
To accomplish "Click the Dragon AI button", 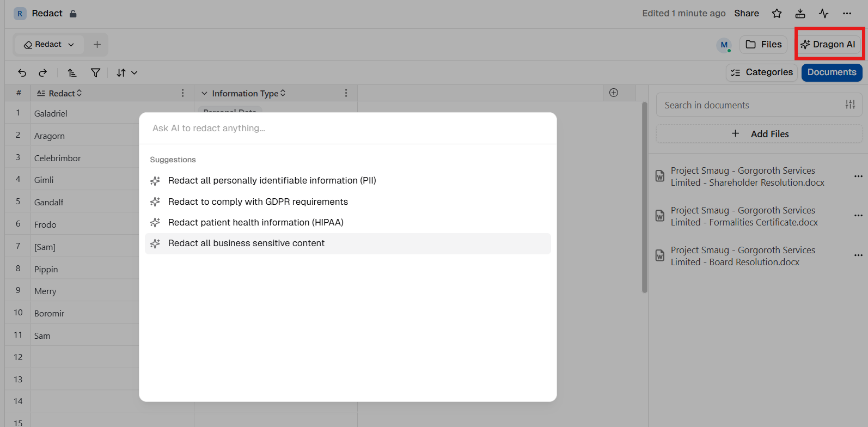I will 828,45.
